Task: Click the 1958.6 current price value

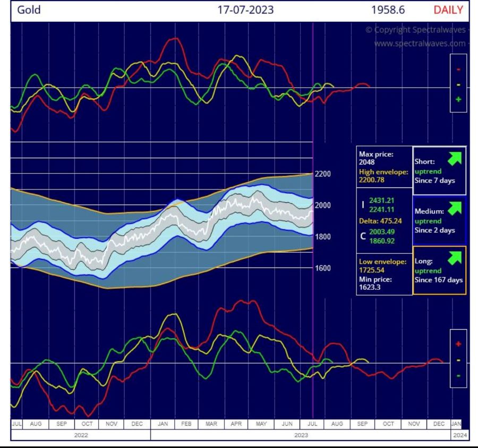Action: point(388,10)
